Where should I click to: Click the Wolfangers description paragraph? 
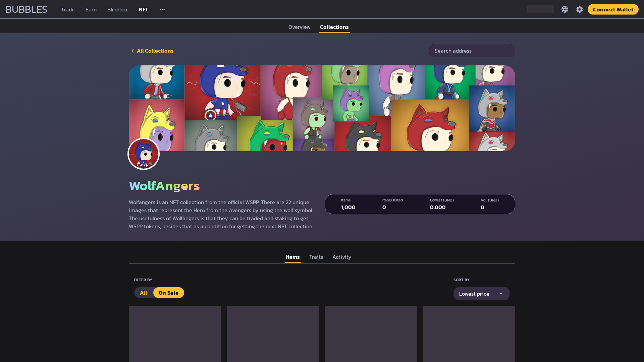pos(221,214)
